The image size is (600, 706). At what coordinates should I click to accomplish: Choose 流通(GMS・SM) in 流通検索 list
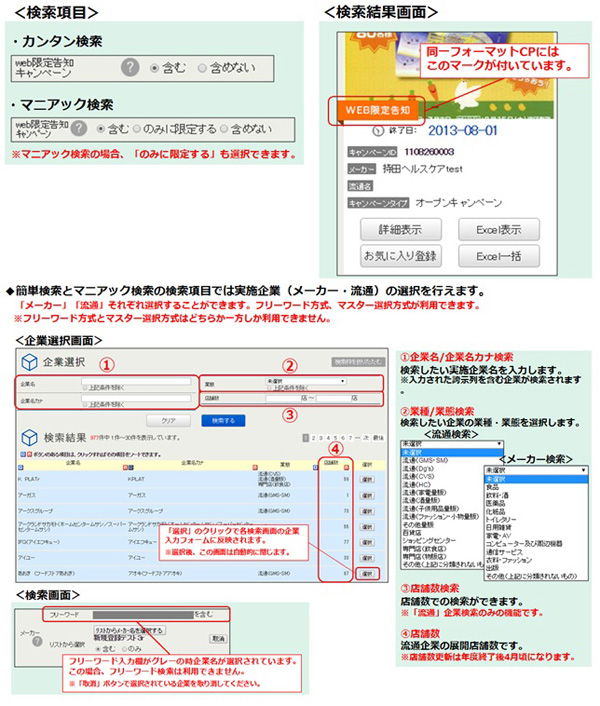click(x=425, y=461)
